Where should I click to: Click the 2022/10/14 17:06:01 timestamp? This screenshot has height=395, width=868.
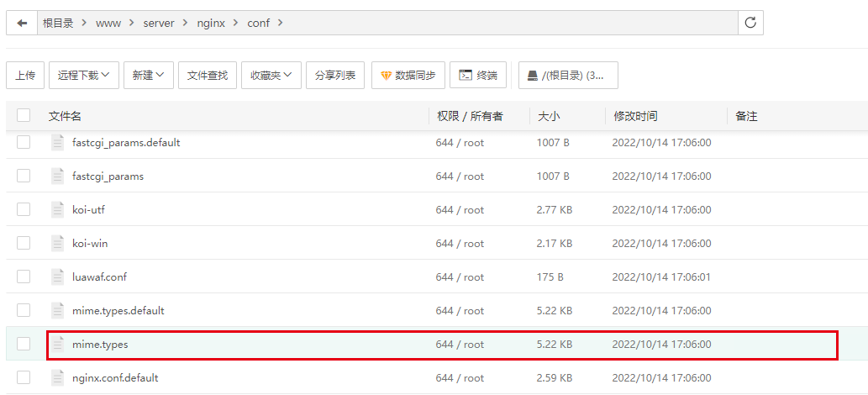(x=661, y=277)
